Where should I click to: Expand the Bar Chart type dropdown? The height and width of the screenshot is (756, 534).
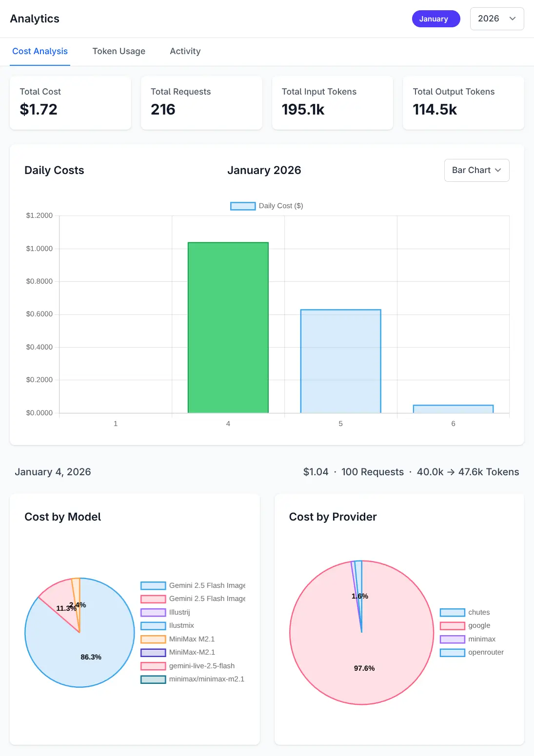tap(476, 170)
